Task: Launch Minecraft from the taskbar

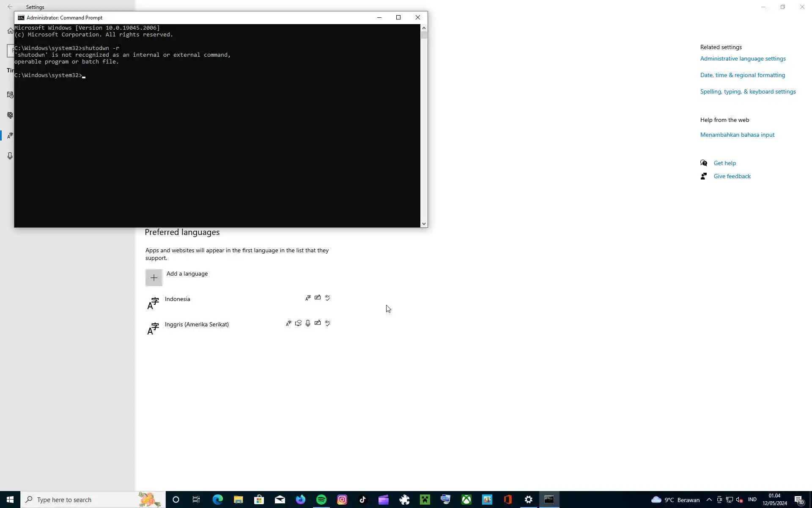Action: [x=425, y=500]
